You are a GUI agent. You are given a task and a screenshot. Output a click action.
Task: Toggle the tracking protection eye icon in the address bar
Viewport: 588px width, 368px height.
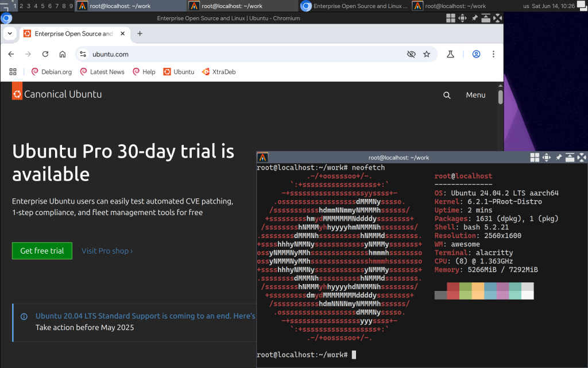(x=411, y=54)
